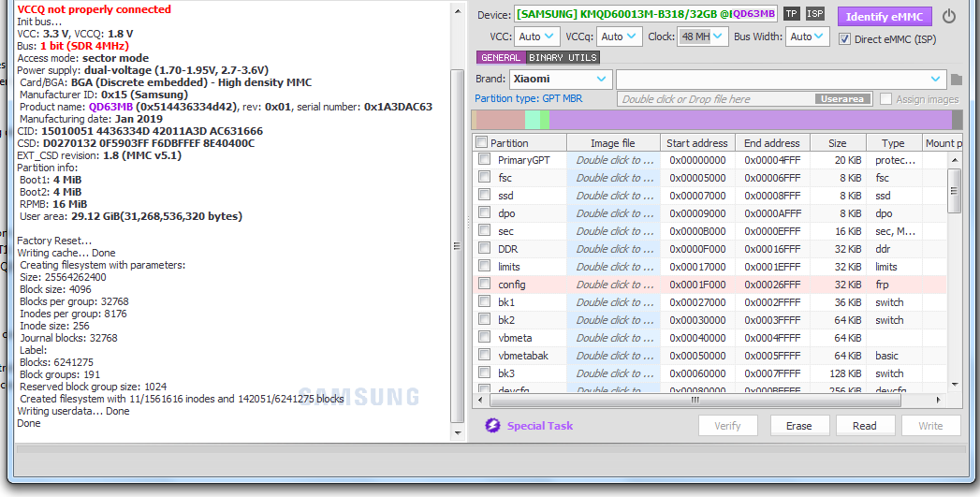
Task: Switch to the BINARY UTILS tab
Action: [563, 57]
